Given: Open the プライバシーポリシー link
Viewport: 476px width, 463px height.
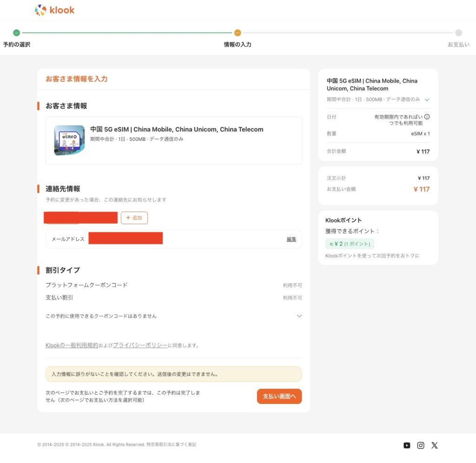Looking at the screenshot, I should click(x=140, y=346).
